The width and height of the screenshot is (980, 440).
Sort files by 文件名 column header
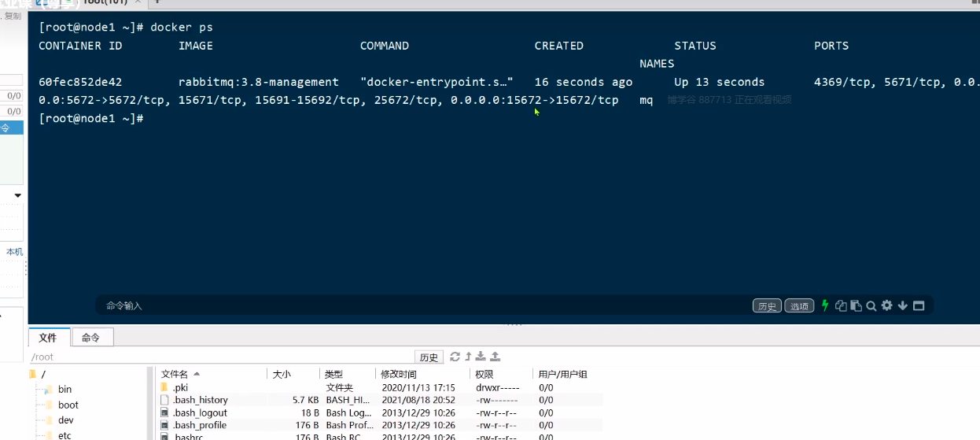[x=175, y=374]
